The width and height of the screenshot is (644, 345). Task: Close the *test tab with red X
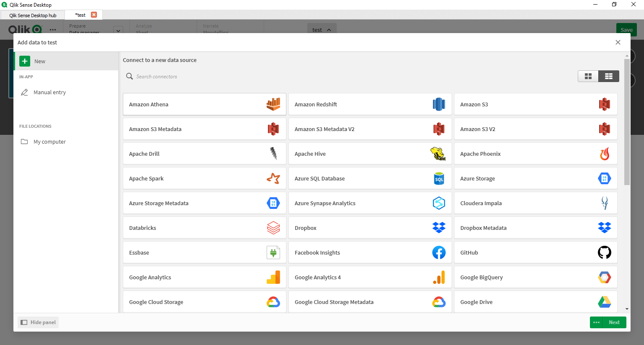94,15
